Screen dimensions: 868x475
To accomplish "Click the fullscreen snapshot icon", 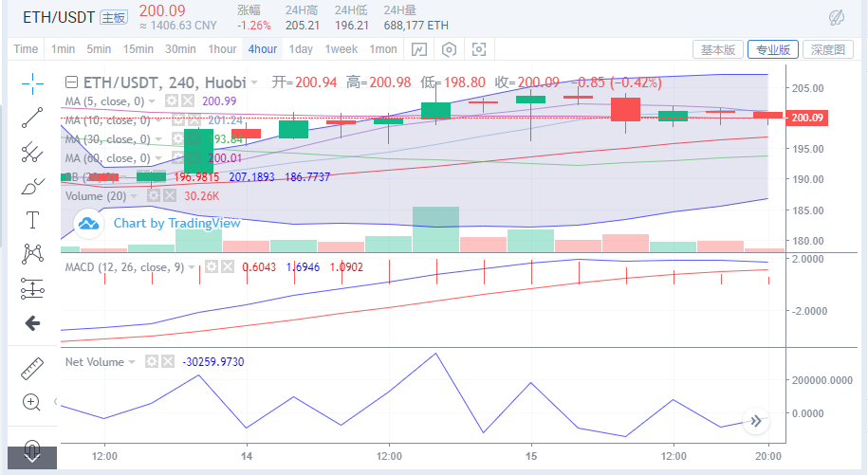I will click(x=479, y=49).
